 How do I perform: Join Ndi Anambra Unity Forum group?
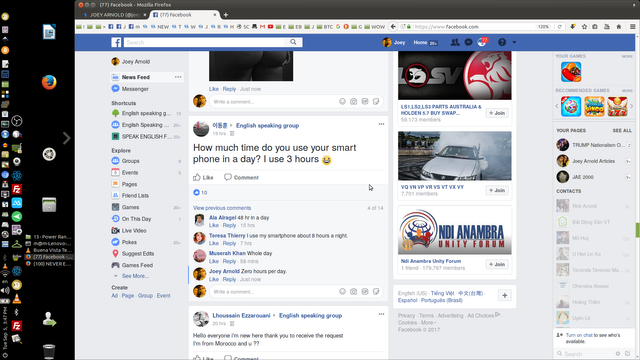point(497,264)
